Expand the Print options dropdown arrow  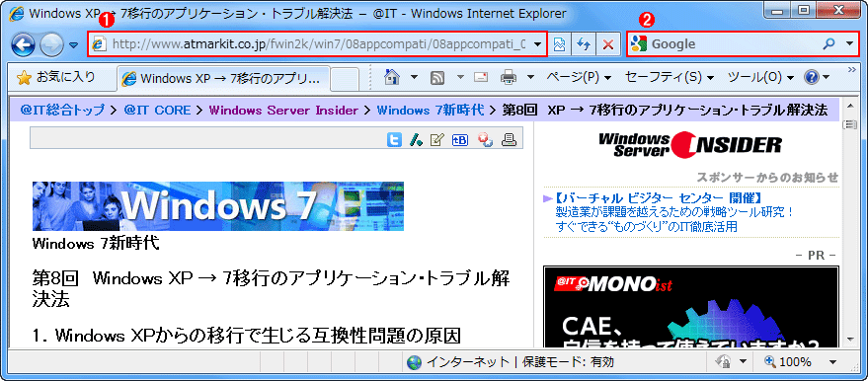tap(529, 78)
